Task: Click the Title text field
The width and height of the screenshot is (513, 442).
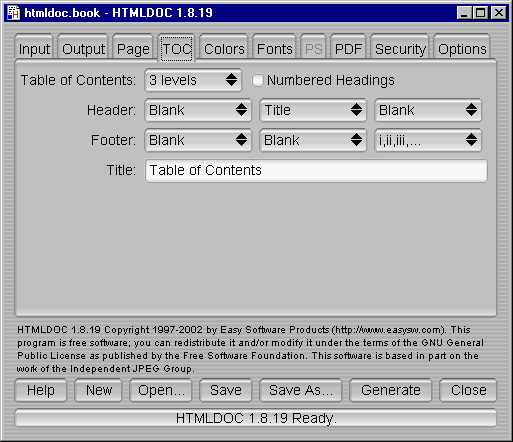Action: coord(316,170)
